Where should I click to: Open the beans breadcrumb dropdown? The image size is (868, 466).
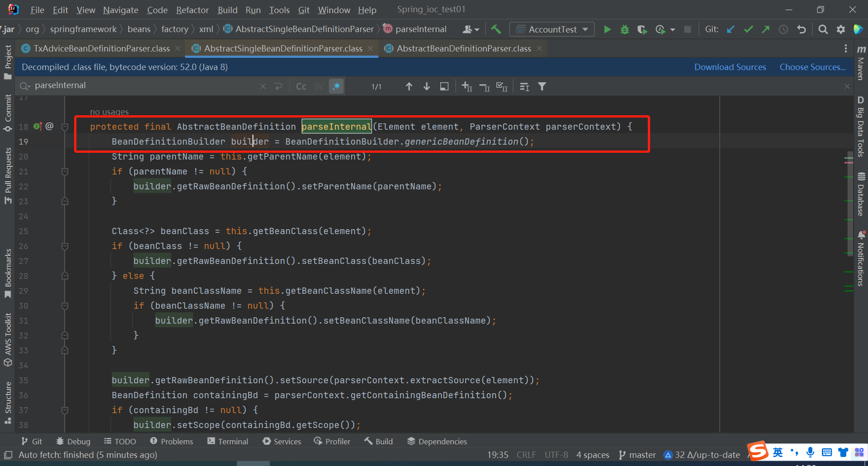click(139, 29)
